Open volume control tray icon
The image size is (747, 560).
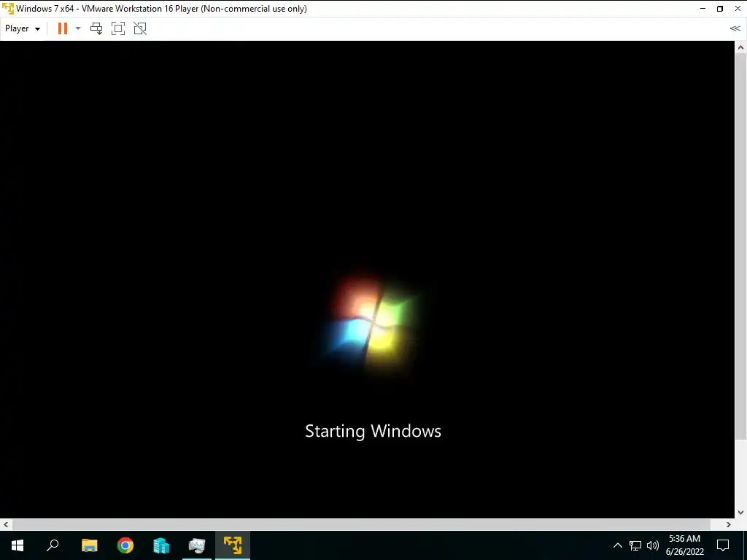pos(653,545)
